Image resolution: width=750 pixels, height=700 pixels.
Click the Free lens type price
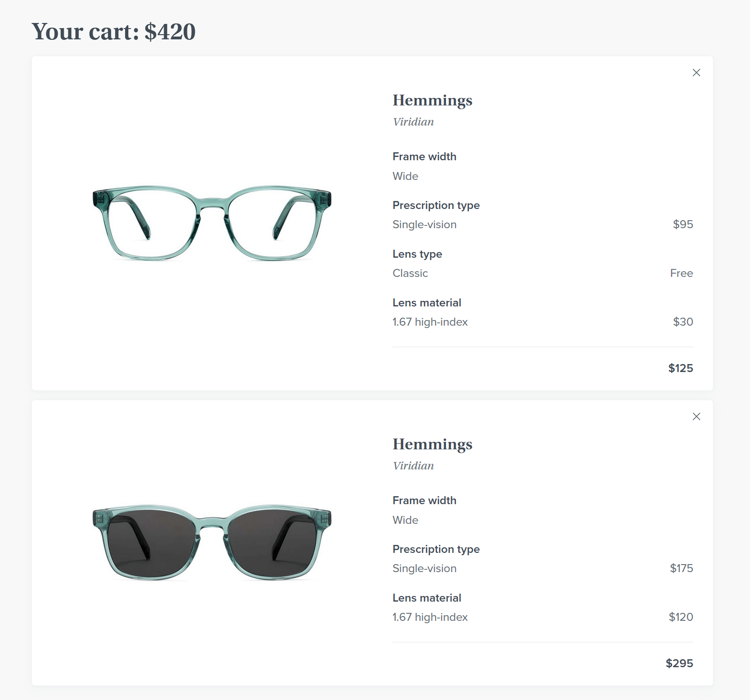[x=682, y=273]
